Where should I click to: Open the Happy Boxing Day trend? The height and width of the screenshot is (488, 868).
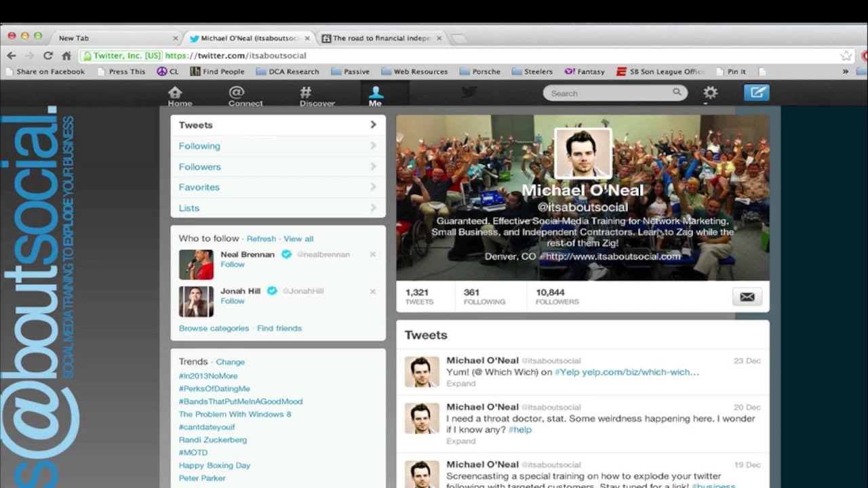[x=214, y=466]
